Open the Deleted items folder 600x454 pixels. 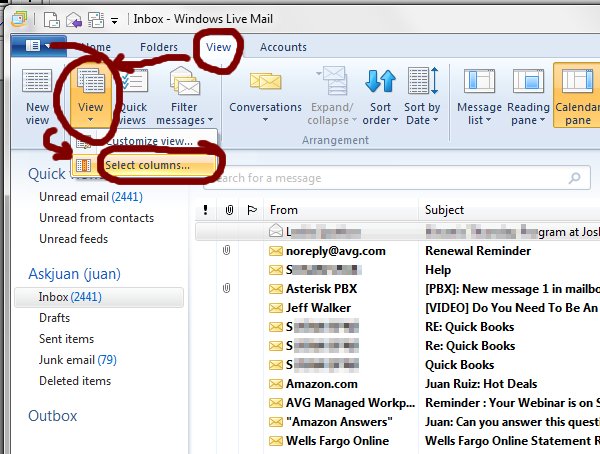click(x=75, y=381)
